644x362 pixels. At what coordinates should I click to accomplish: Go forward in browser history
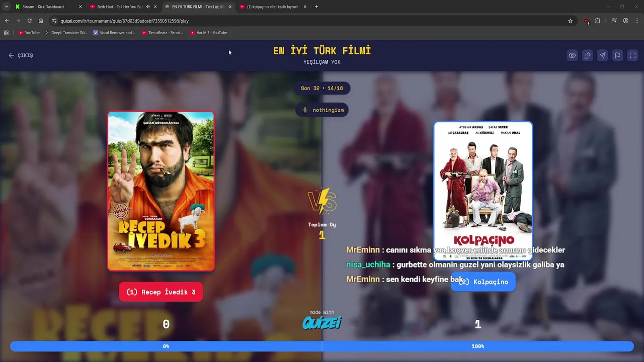[18, 21]
